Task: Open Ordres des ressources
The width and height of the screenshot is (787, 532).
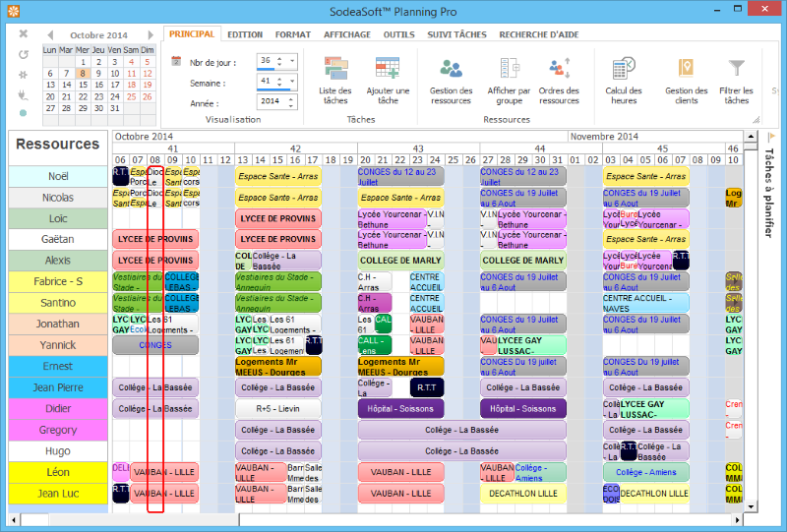Action: tap(559, 81)
